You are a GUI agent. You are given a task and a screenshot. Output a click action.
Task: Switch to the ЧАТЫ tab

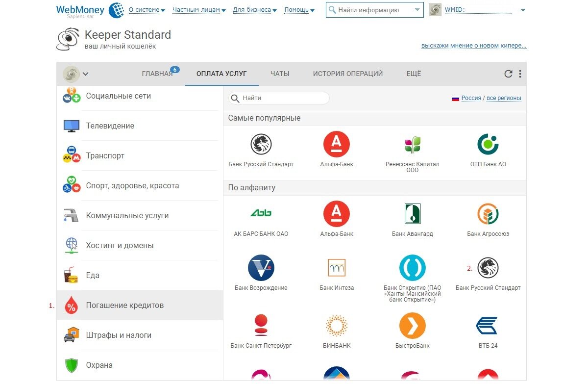(280, 74)
